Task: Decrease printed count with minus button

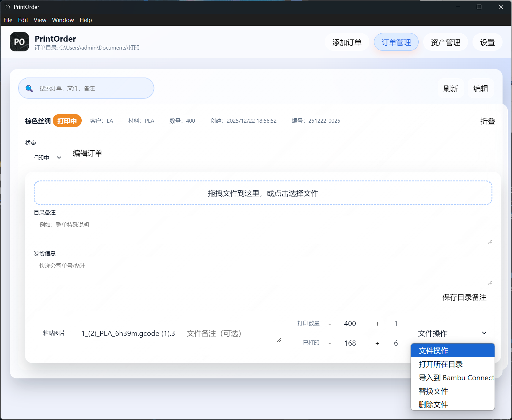Action: [330, 343]
